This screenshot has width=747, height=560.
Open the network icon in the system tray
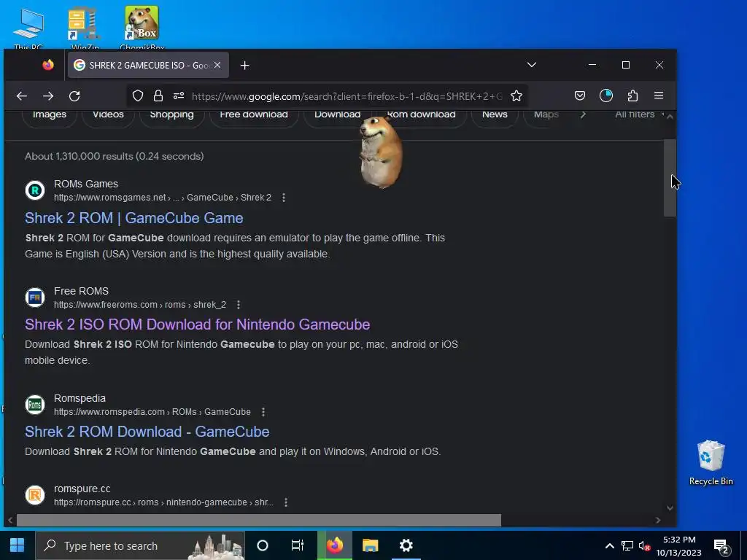click(627, 545)
